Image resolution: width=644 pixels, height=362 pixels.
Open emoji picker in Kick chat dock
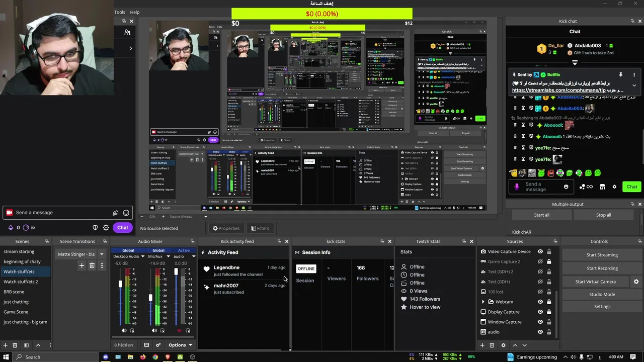coord(566,187)
